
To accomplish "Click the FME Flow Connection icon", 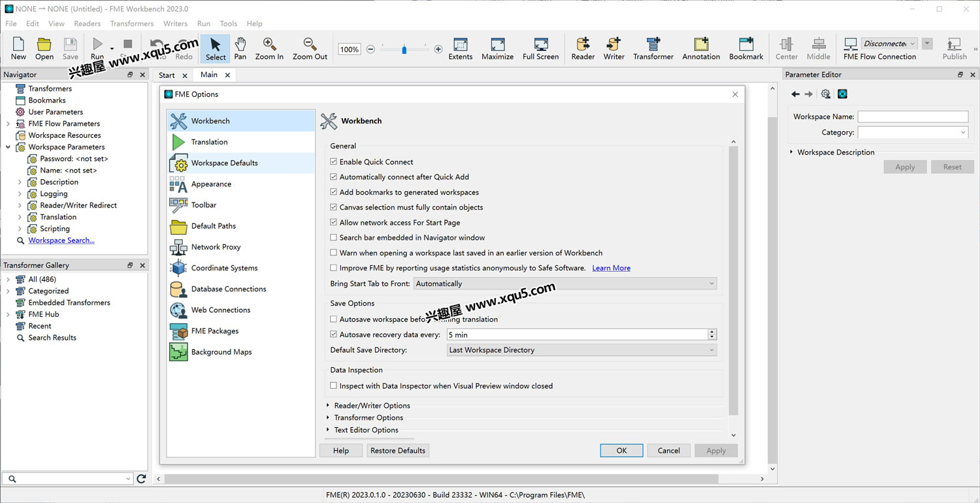I will point(851,44).
